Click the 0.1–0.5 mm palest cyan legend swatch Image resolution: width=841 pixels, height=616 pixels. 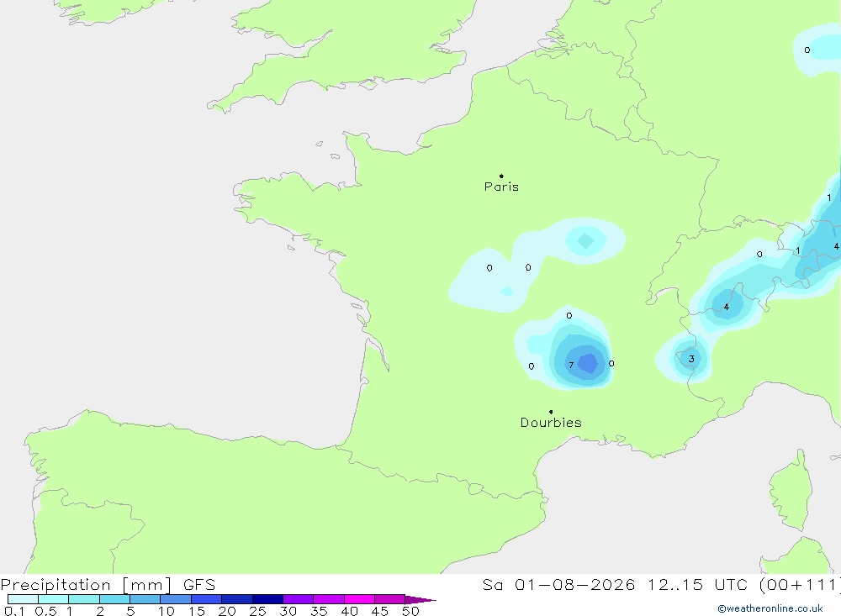coord(23,599)
